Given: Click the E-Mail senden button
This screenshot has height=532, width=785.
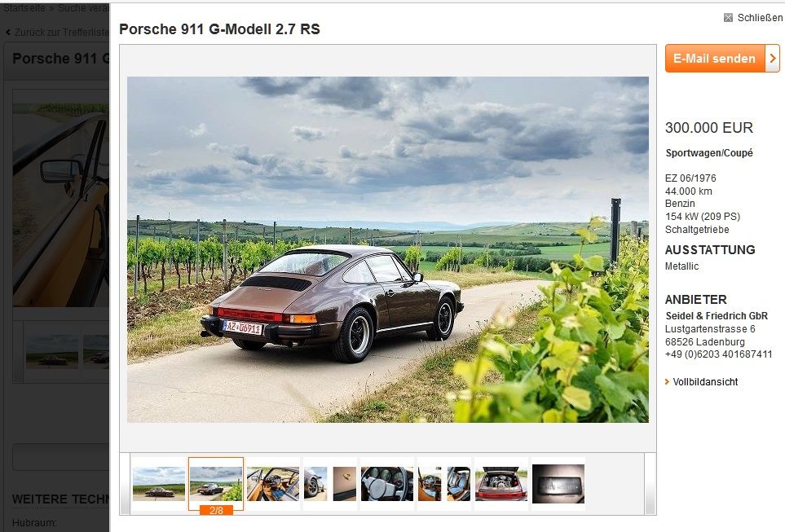Looking at the screenshot, I should coord(715,58).
